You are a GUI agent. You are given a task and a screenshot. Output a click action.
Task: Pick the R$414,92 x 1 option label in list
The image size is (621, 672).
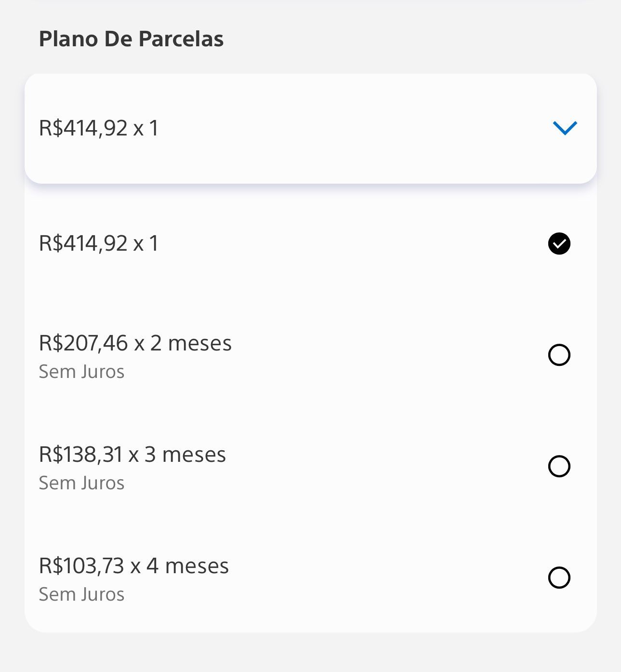(99, 243)
